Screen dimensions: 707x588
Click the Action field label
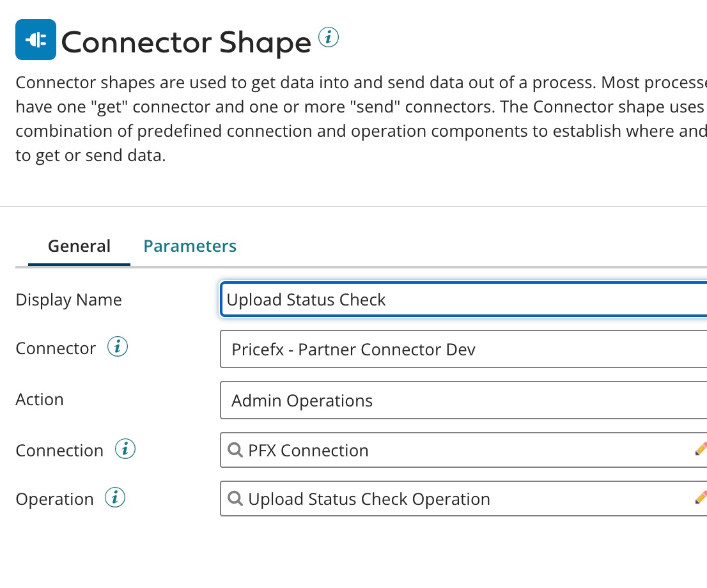pyautogui.click(x=40, y=399)
